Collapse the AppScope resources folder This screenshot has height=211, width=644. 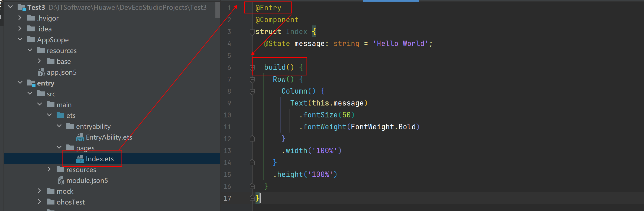click(30, 50)
